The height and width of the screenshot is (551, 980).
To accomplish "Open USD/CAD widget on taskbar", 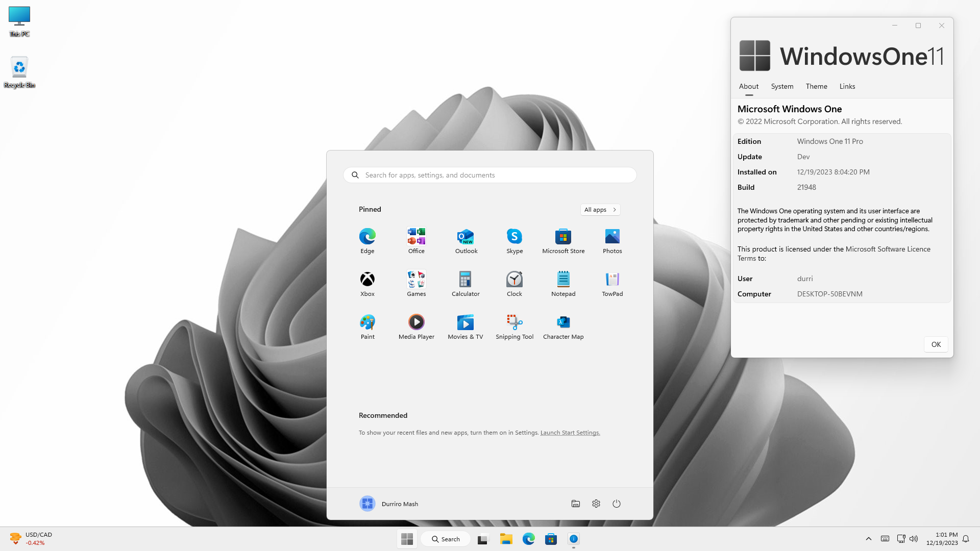I will (32, 539).
